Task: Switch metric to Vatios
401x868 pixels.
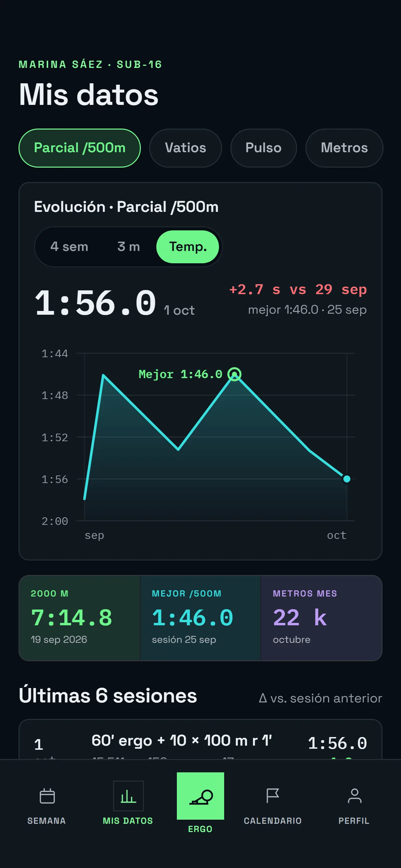Action: (x=185, y=148)
